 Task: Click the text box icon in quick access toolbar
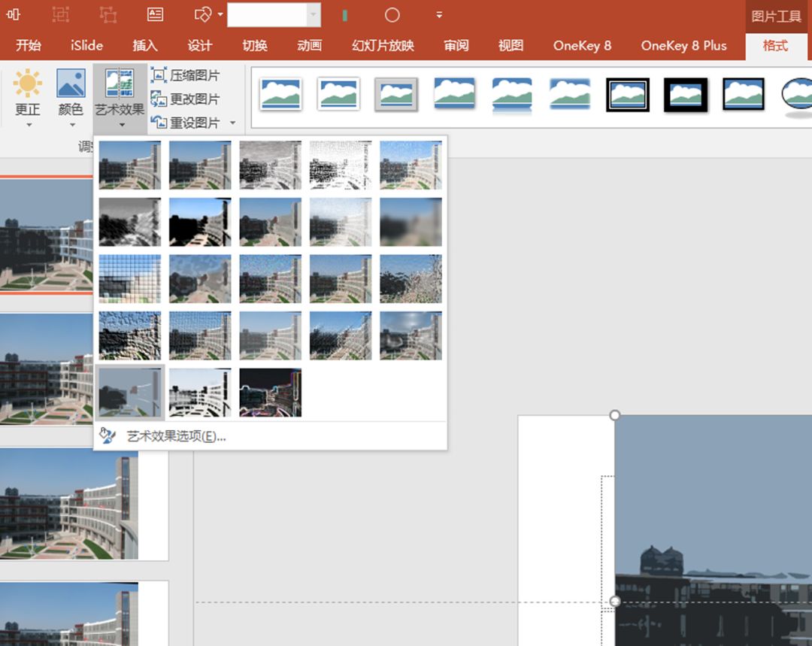pos(155,14)
